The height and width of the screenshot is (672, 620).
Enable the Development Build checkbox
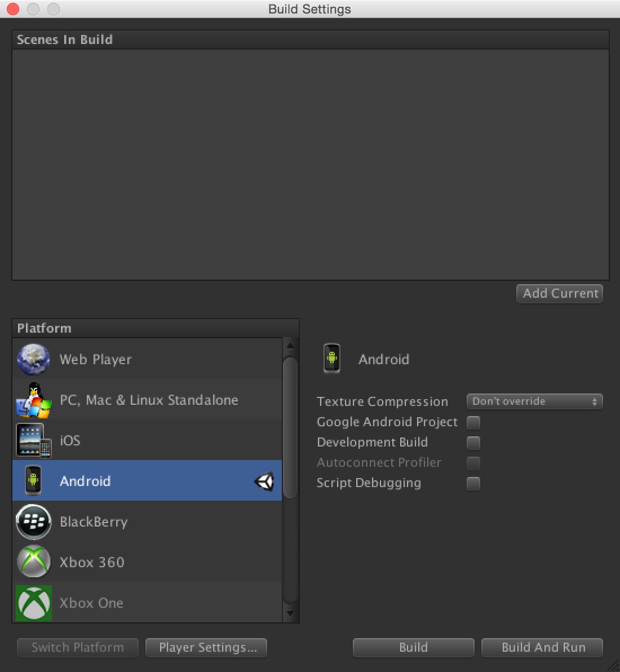(x=473, y=443)
